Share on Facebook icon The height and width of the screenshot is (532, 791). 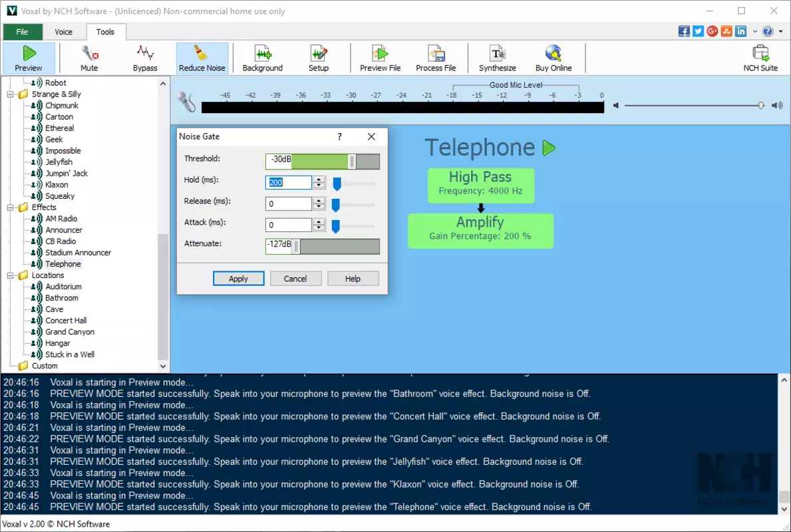point(684,31)
